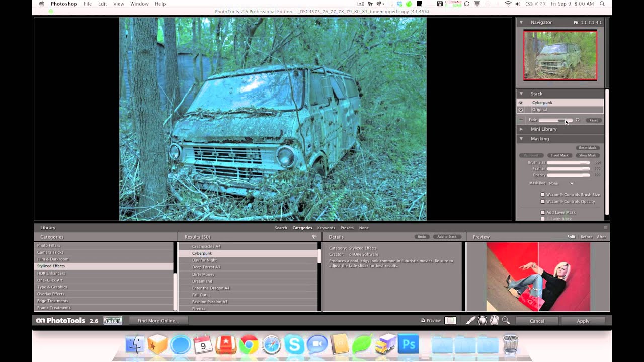
Task: Click the Invert Mask button
Action: (x=559, y=155)
